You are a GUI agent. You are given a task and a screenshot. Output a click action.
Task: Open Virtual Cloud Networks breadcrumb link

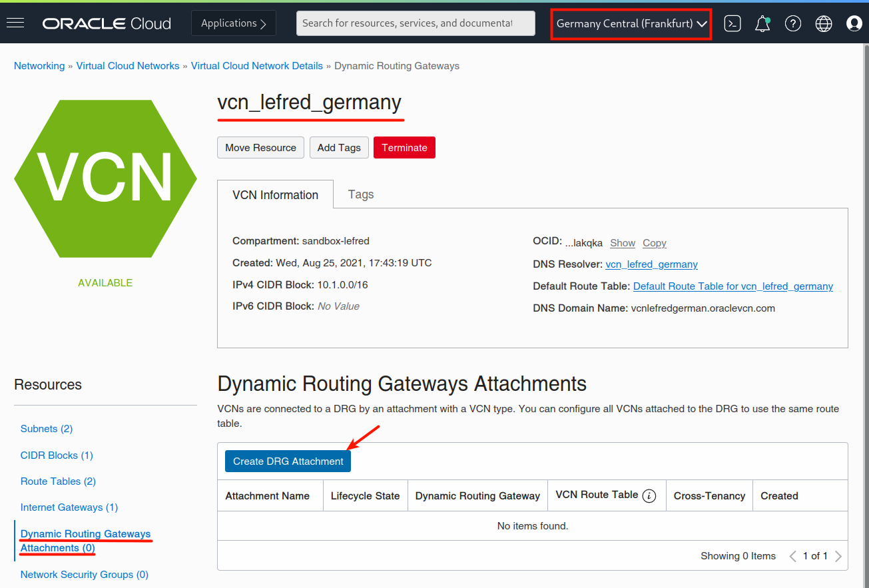click(x=128, y=66)
